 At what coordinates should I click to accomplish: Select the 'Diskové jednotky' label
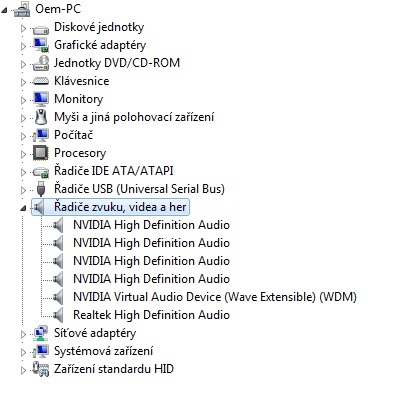tap(99, 27)
